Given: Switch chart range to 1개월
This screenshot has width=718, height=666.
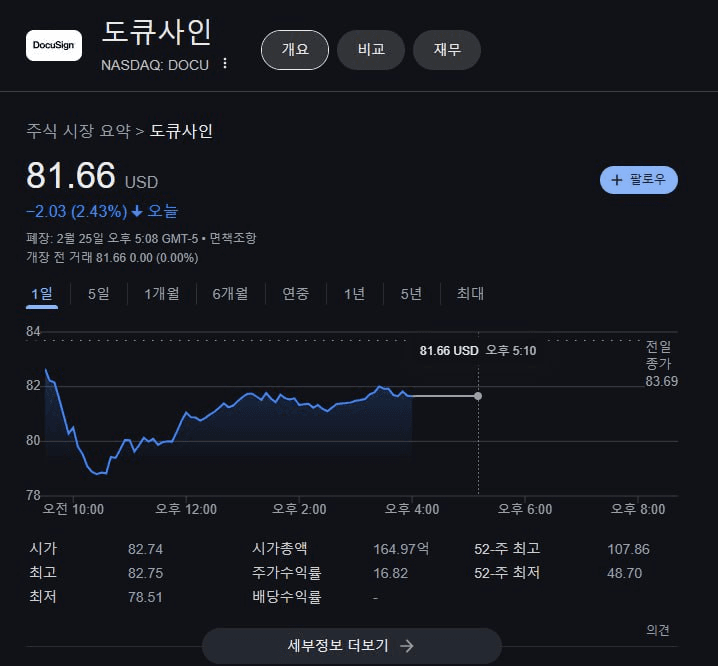Looking at the screenshot, I should point(162,294).
